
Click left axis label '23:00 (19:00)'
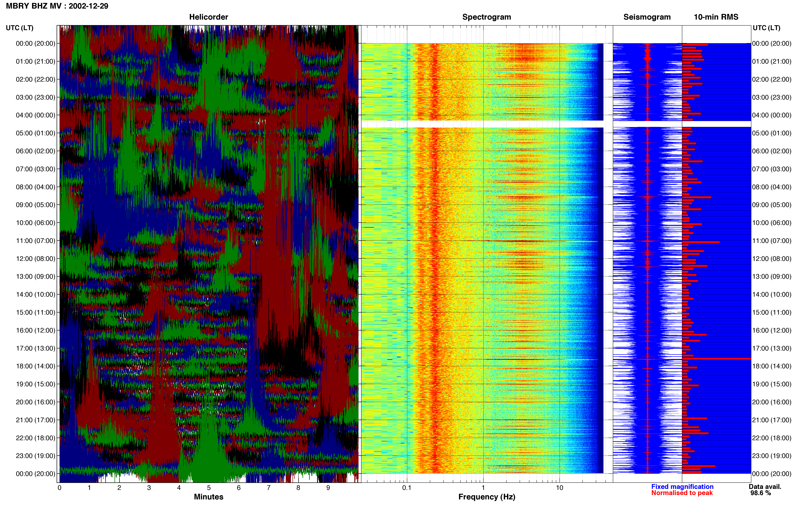[x=36, y=456]
